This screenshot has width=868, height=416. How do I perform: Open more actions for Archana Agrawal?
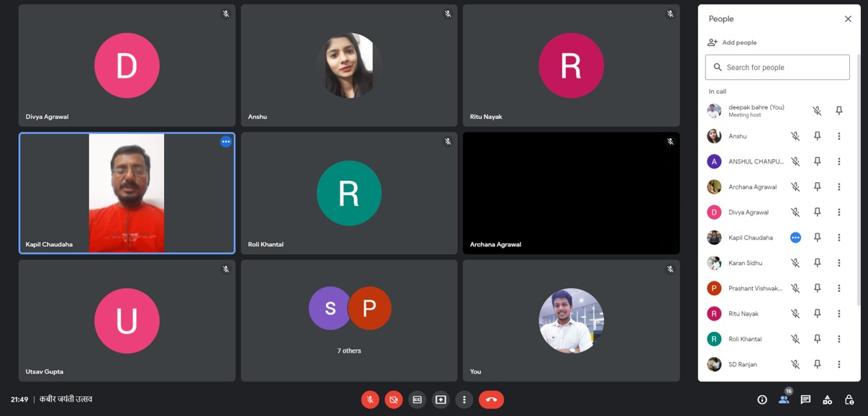click(839, 187)
